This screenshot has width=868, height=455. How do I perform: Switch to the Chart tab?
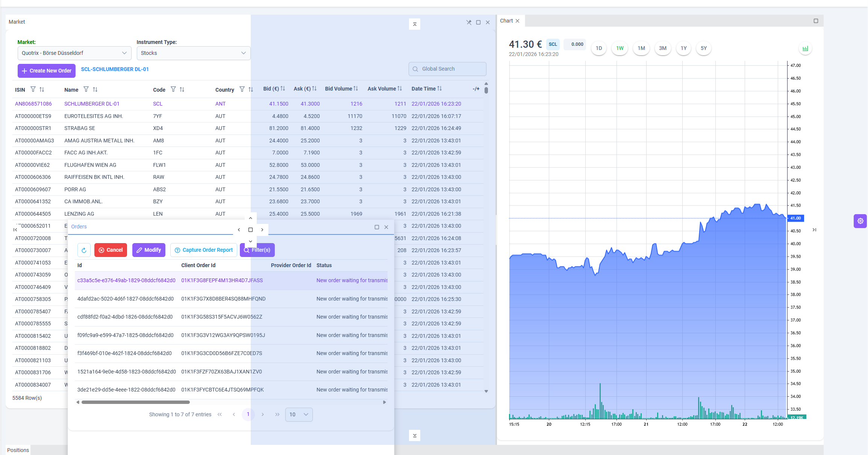[506, 21]
